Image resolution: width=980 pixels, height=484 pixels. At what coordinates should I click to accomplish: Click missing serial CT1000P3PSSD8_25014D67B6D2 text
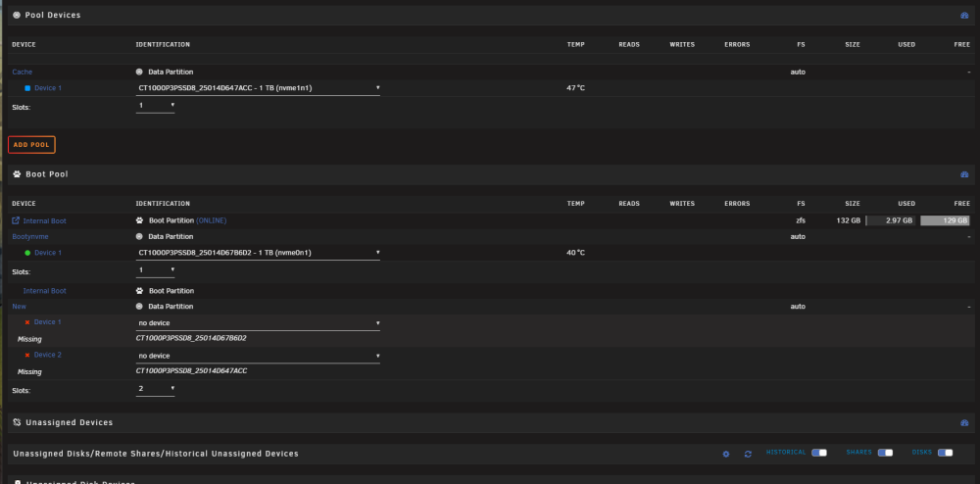pos(192,339)
